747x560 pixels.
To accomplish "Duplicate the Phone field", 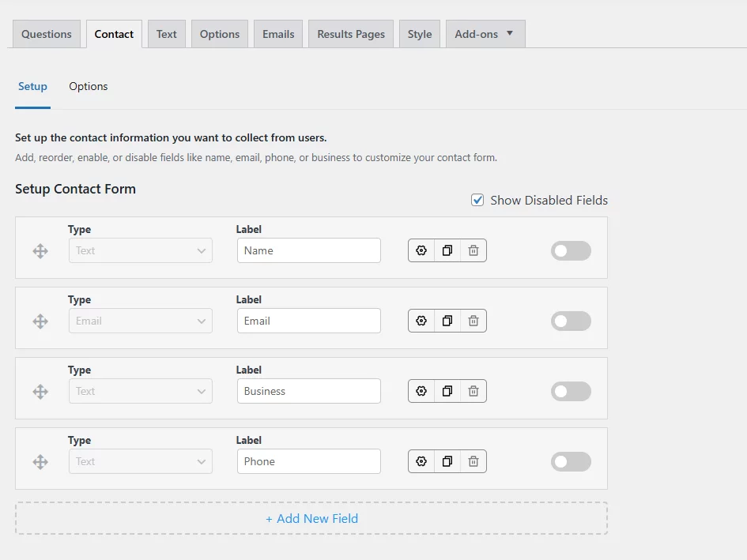I will [447, 460].
